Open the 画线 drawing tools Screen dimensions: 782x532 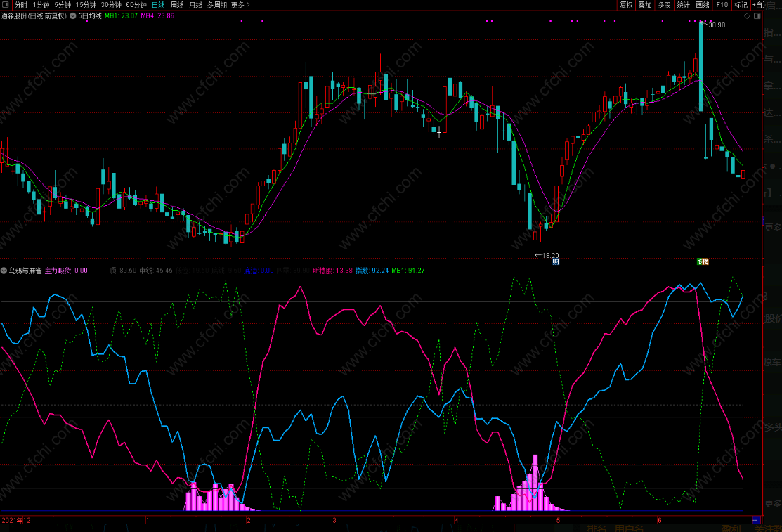click(702, 5)
